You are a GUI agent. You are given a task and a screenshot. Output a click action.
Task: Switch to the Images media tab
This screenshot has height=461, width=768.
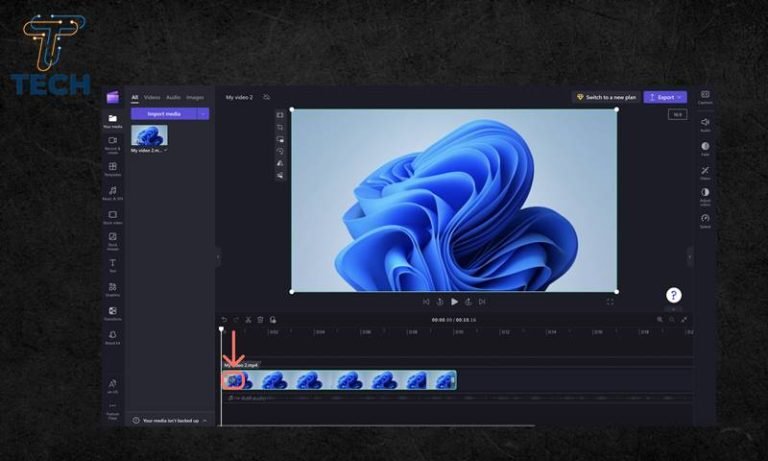coord(194,97)
